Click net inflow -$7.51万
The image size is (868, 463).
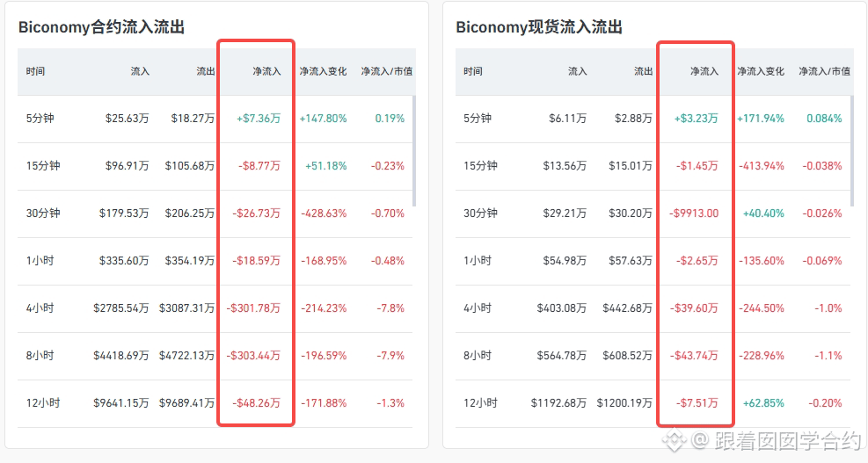point(697,403)
